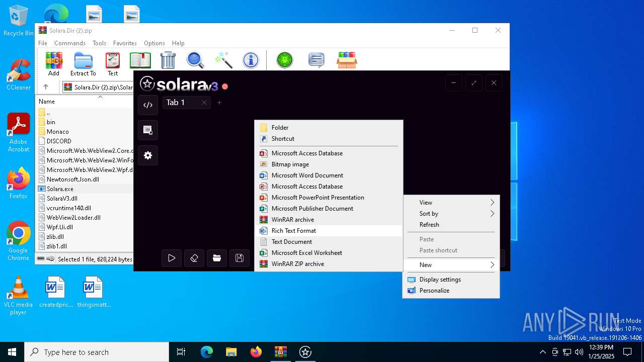Close Tab 1 in Solara
Image resolution: width=644 pixels, height=362 pixels.
point(204,103)
